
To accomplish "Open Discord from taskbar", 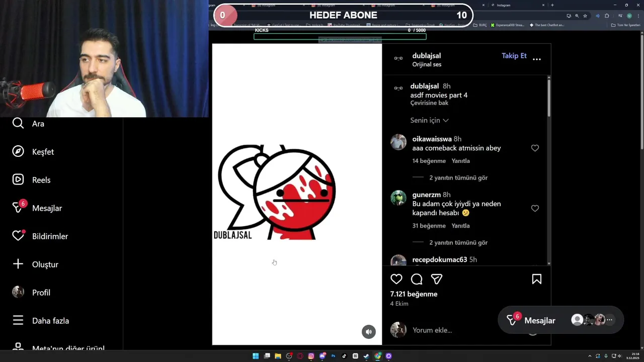I will 323,356.
